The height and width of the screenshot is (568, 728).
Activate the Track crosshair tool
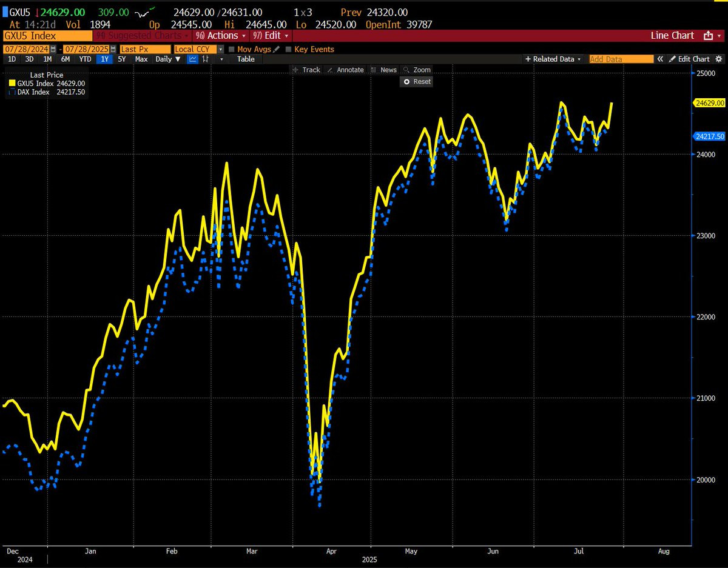306,70
